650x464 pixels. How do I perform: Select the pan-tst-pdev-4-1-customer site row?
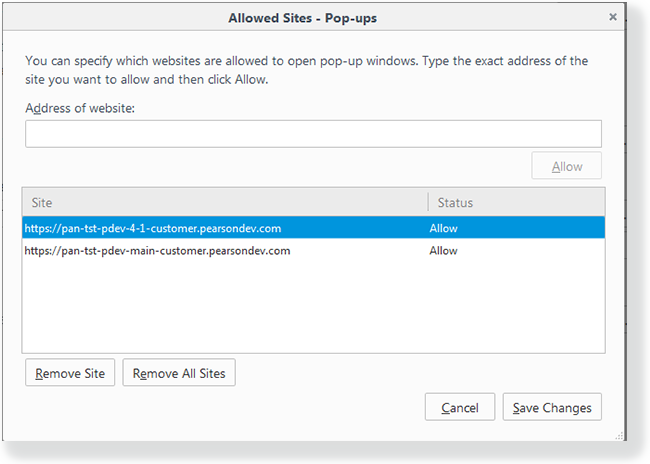158,228
